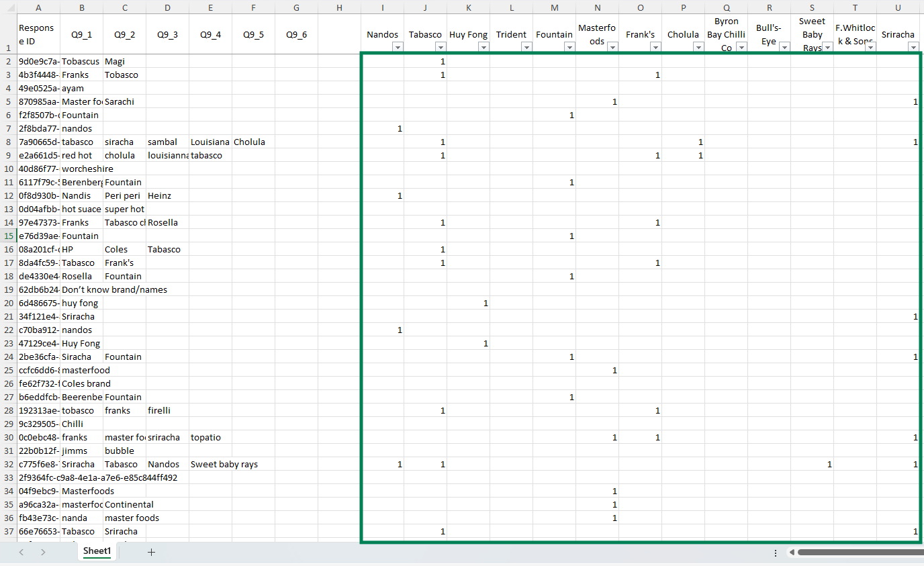The image size is (924, 566).
Task: Select column J header
Action: (x=425, y=7)
